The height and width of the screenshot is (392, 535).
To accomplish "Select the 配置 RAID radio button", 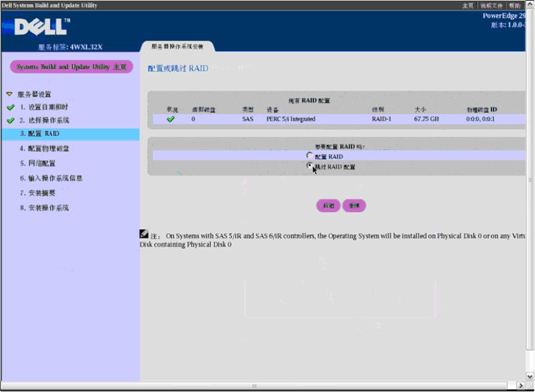I will 309,156.
